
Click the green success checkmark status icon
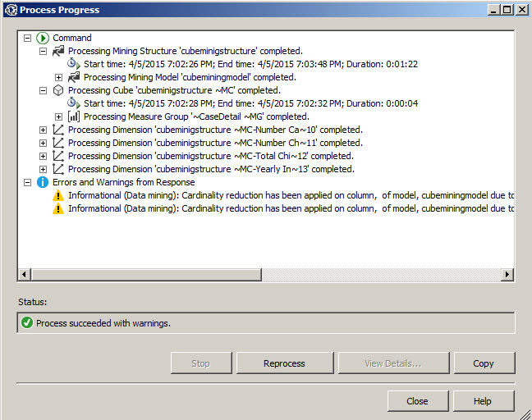(x=27, y=322)
